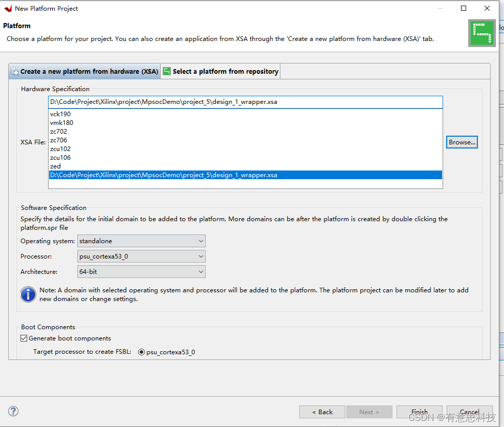504x427 pixels.
Task: Click the Next > button
Action: point(369,412)
